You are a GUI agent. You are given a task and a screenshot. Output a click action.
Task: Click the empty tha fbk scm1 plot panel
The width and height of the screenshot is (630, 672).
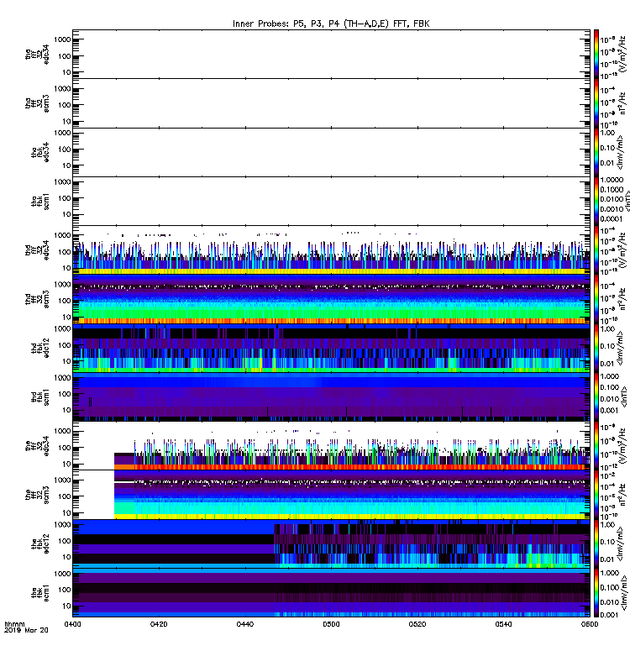tap(331, 202)
